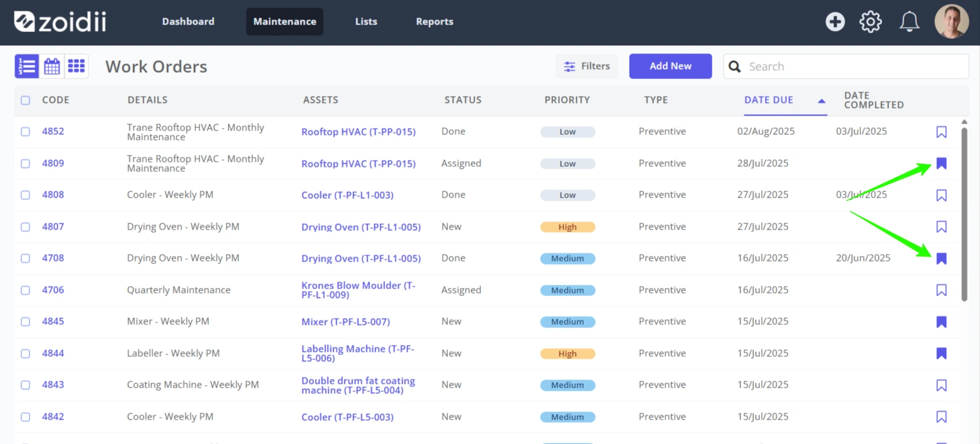The image size is (980, 444).
Task: Check the box for order 4844
Action: (x=25, y=353)
